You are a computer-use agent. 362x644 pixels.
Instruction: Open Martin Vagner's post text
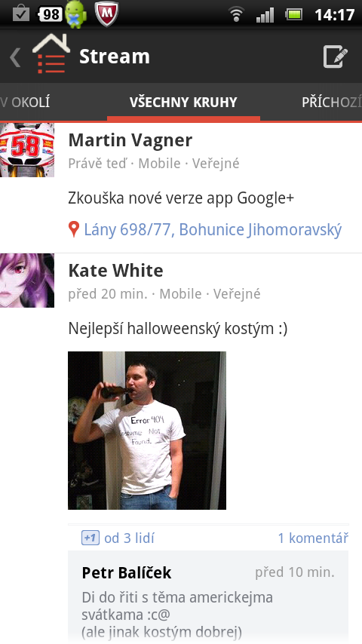181,198
